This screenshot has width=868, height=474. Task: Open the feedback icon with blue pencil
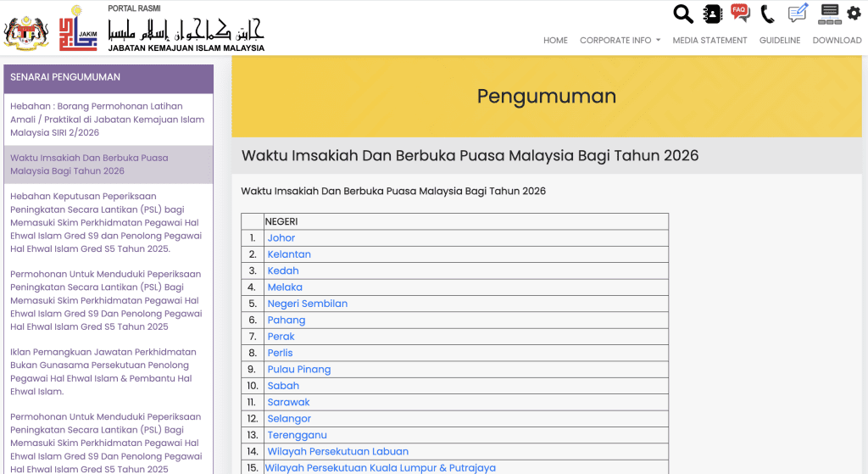[798, 14]
